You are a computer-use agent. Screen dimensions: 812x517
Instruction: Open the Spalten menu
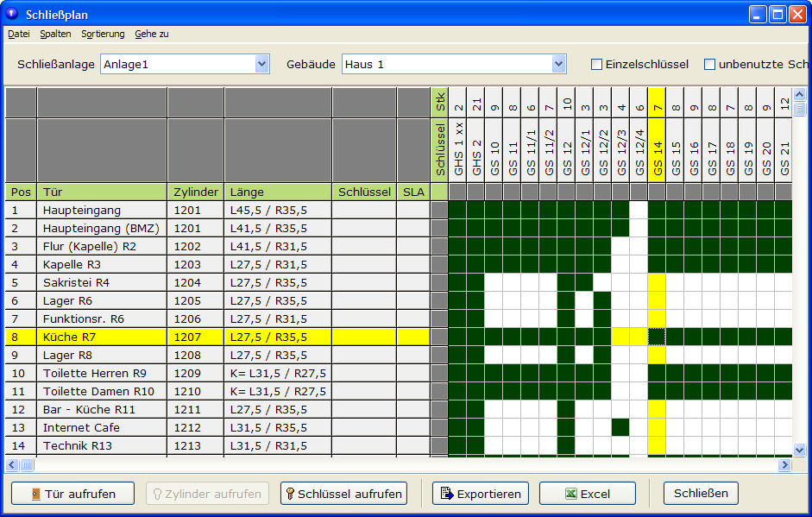point(55,34)
